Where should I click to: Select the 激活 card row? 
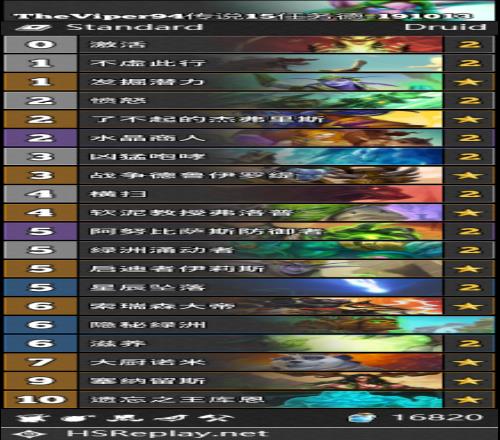pyautogui.click(x=249, y=45)
